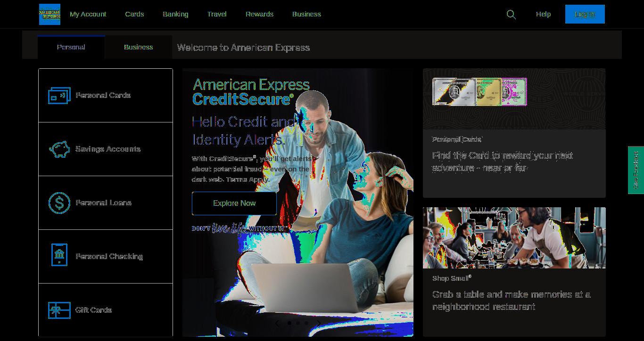Click 'Don't live life without it' slogan
Screen dimensions: 644x341
pos(239,229)
